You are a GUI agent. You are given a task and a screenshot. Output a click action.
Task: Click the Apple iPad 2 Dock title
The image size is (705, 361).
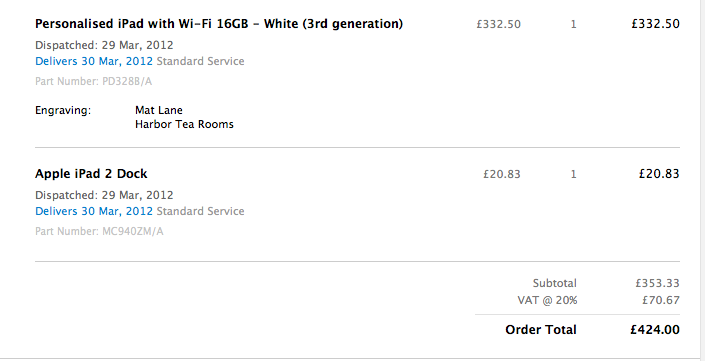[91, 174]
